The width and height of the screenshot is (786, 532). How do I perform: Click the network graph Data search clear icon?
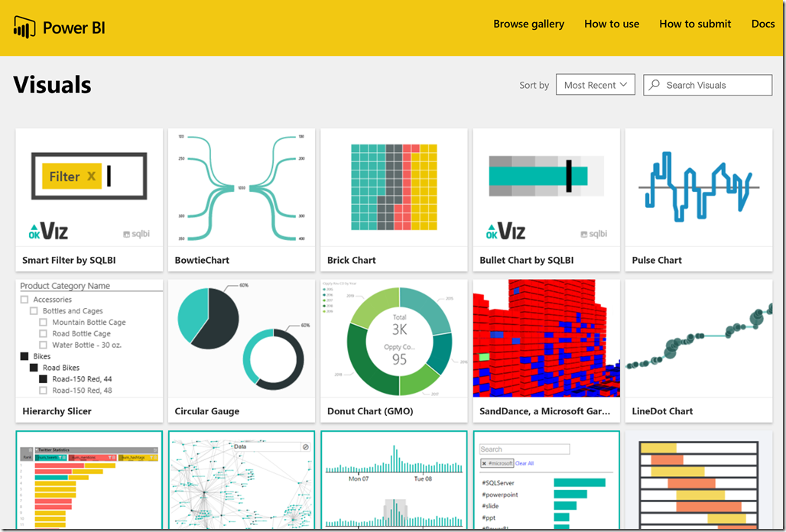click(305, 447)
